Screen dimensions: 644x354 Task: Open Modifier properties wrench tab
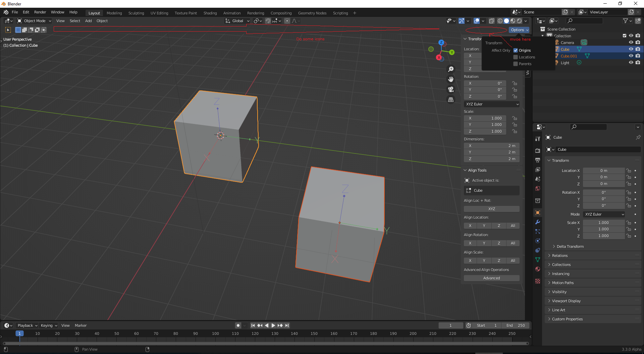(x=538, y=222)
